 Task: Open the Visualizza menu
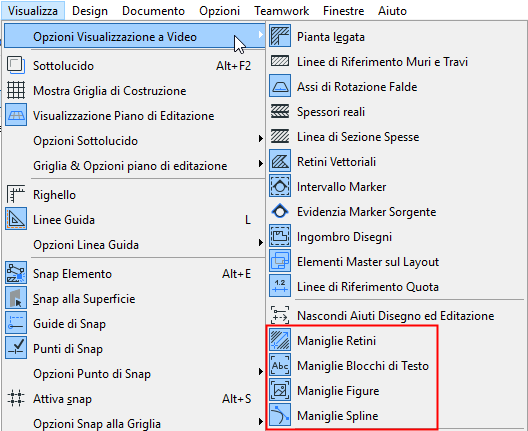(x=33, y=10)
